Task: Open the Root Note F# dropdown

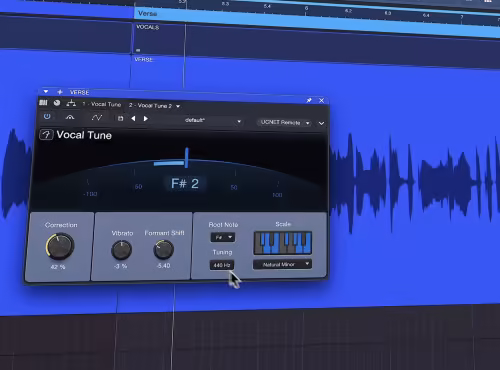Action: pyautogui.click(x=223, y=237)
